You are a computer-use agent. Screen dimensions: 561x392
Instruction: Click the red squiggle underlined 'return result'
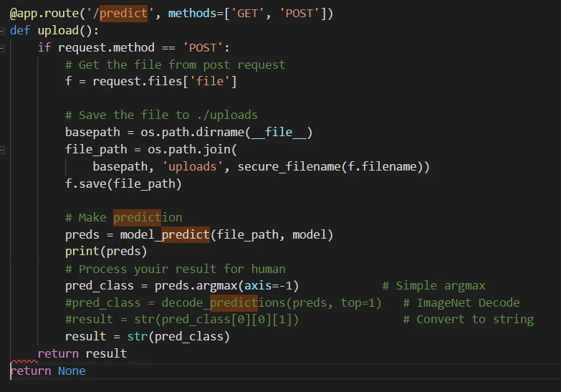[82, 354]
